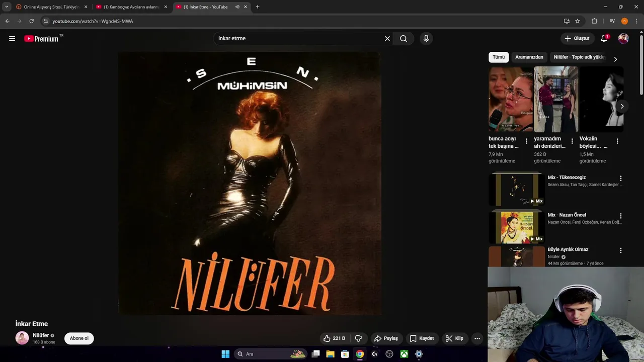
Task: Start voice search with the microphone
Action: pos(426,39)
